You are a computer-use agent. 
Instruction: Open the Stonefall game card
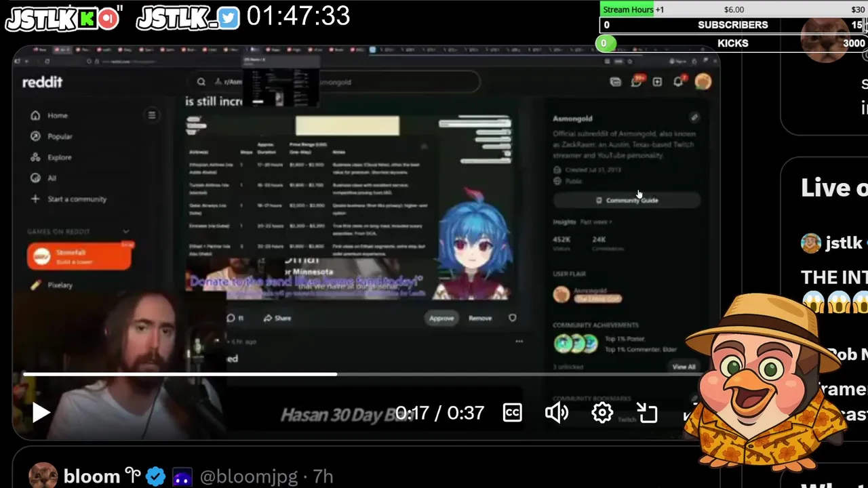pos(79,256)
